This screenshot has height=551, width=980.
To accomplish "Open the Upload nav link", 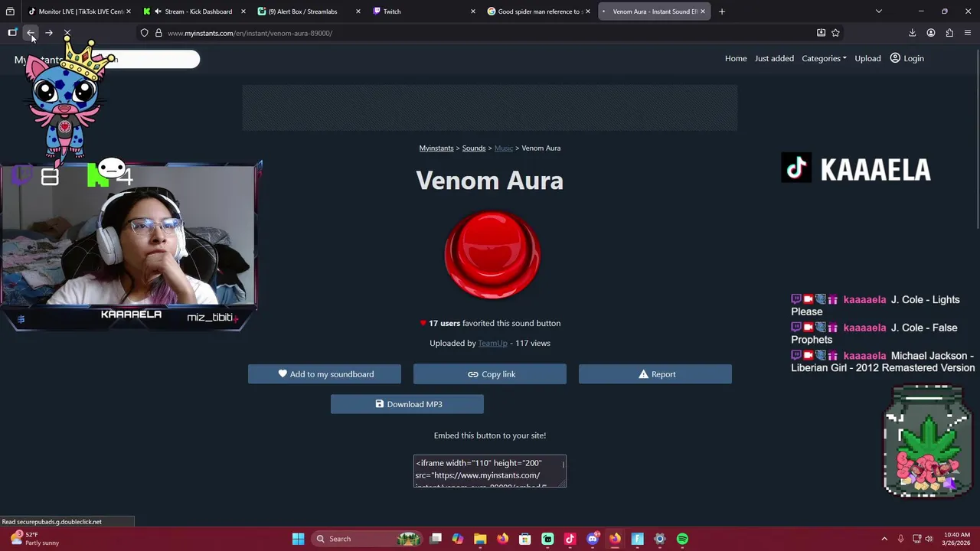I will [867, 58].
